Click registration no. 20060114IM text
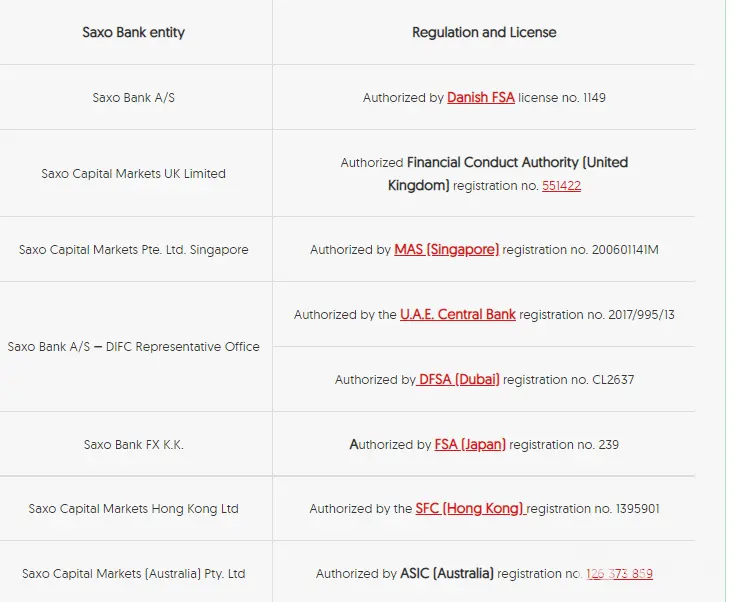734x602 pixels. pyautogui.click(x=580, y=250)
